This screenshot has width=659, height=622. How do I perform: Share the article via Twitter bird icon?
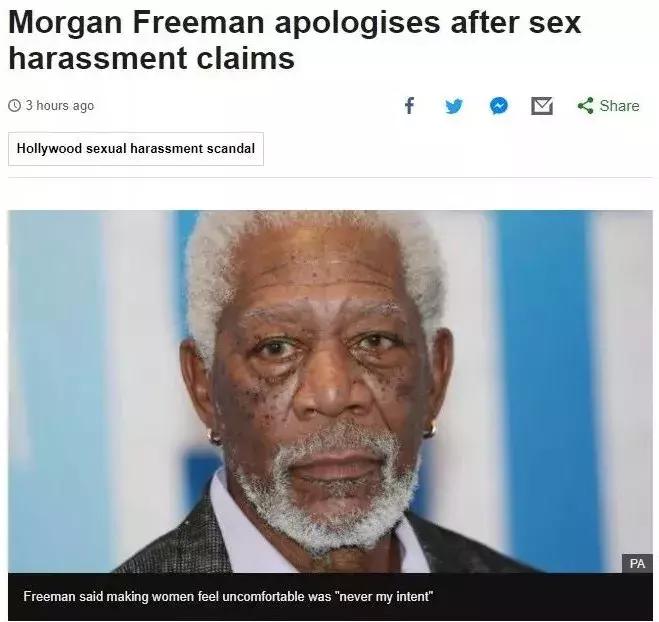[x=454, y=106]
